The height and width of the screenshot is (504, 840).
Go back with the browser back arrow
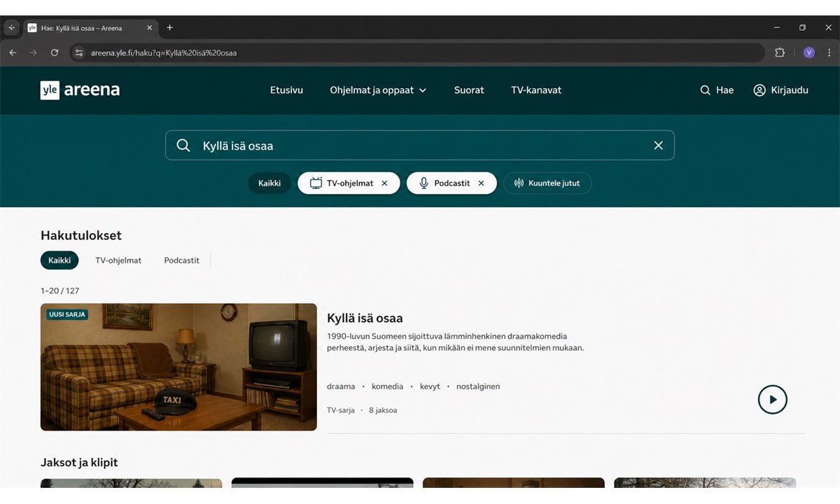click(13, 52)
